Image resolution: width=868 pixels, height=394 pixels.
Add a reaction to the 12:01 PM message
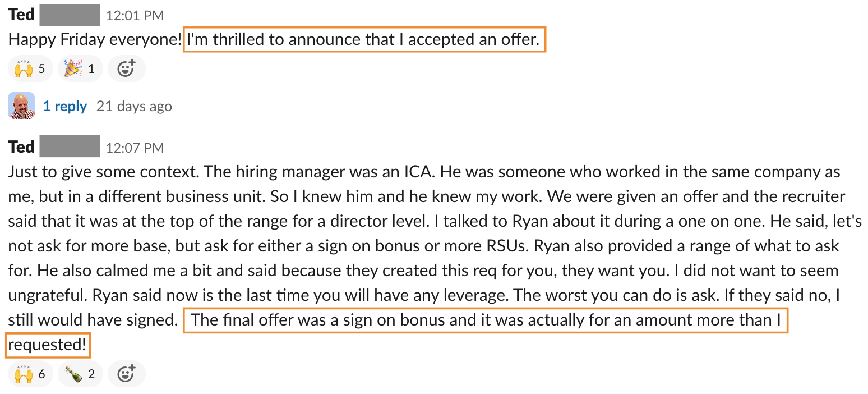(127, 69)
